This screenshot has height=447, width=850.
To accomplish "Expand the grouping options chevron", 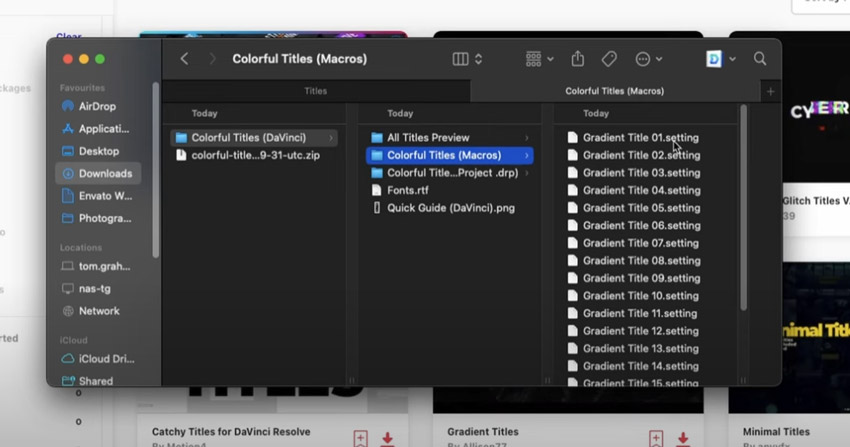I will pyautogui.click(x=550, y=59).
